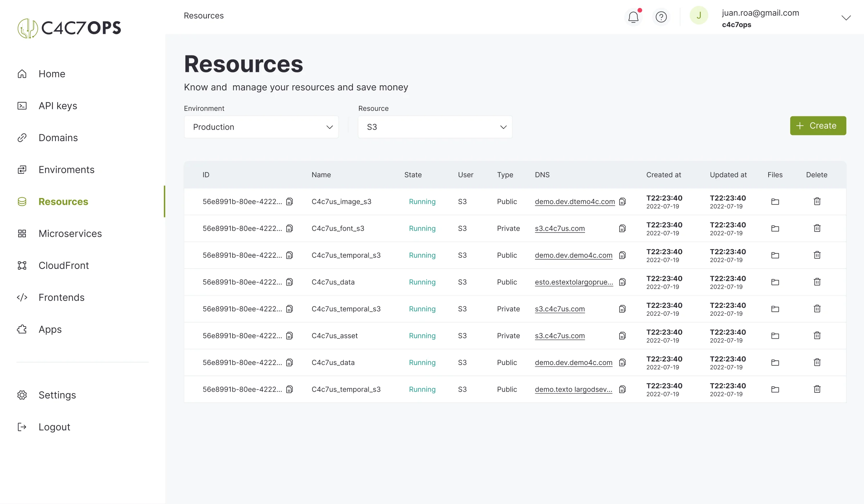864x504 pixels.
Task: Delete the C4c7us_asset resource
Action: point(817,335)
